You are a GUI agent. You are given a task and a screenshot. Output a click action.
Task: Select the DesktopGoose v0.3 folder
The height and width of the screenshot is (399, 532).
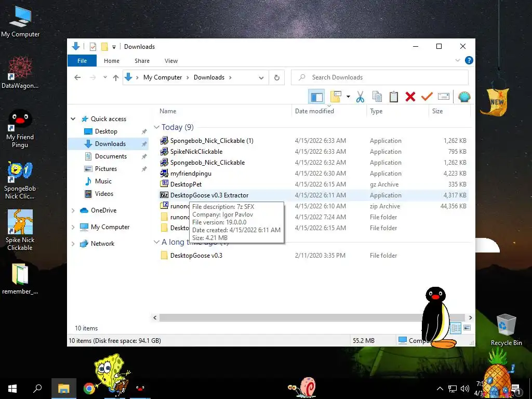(x=196, y=256)
